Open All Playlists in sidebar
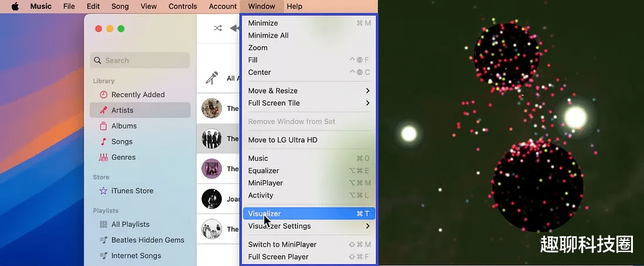Image resolution: width=644 pixels, height=266 pixels. point(140,224)
